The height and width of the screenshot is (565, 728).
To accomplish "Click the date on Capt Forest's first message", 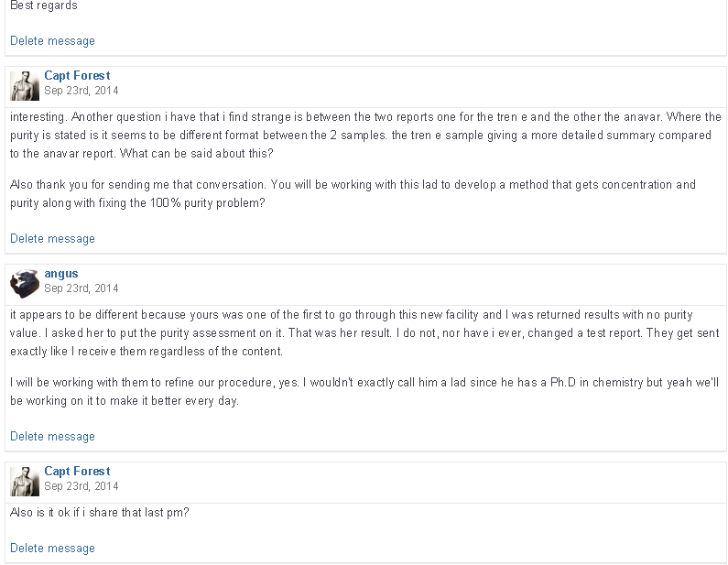I will 81,91.
